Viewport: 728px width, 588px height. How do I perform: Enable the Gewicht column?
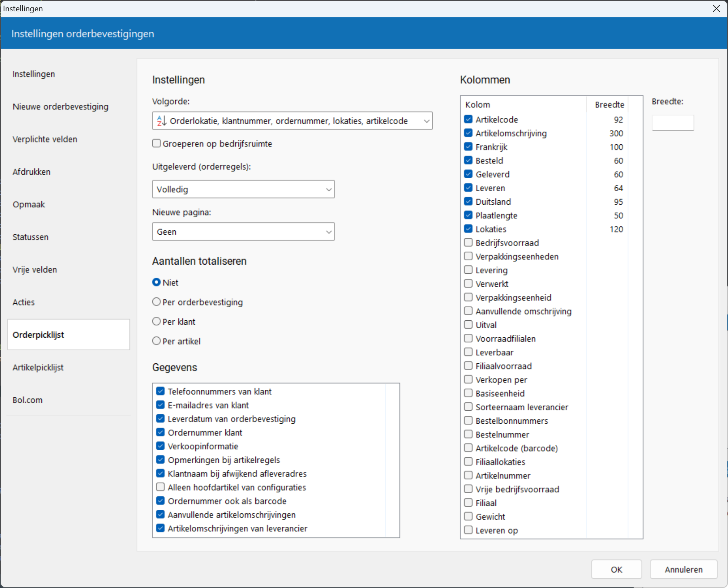(468, 516)
